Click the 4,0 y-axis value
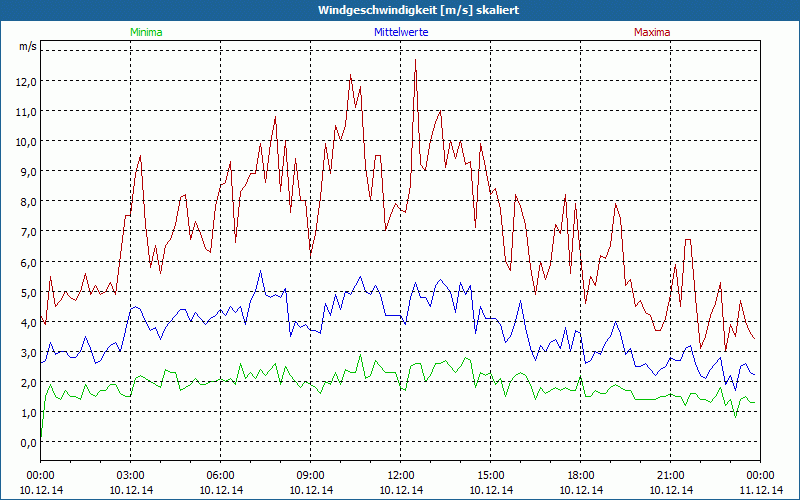This screenshot has height=500, width=800. [x=28, y=322]
